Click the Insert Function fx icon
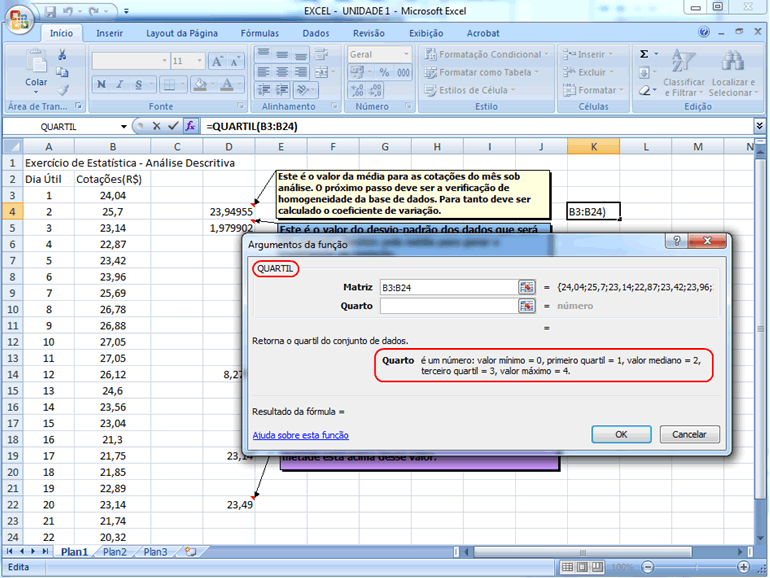770x578 pixels. [x=190, y=127]
